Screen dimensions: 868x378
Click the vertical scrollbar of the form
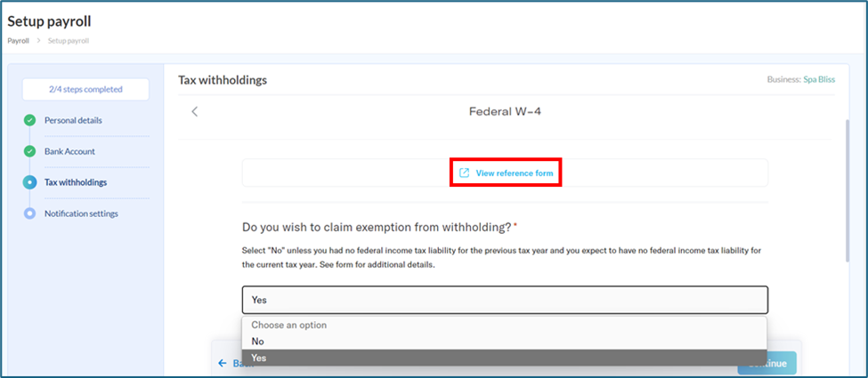point(847,189)
